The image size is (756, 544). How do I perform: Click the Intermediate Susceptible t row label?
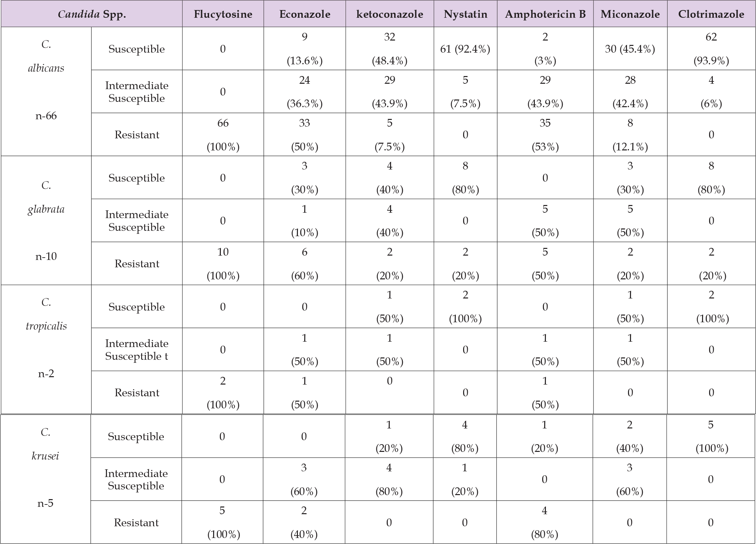(137, 350)
